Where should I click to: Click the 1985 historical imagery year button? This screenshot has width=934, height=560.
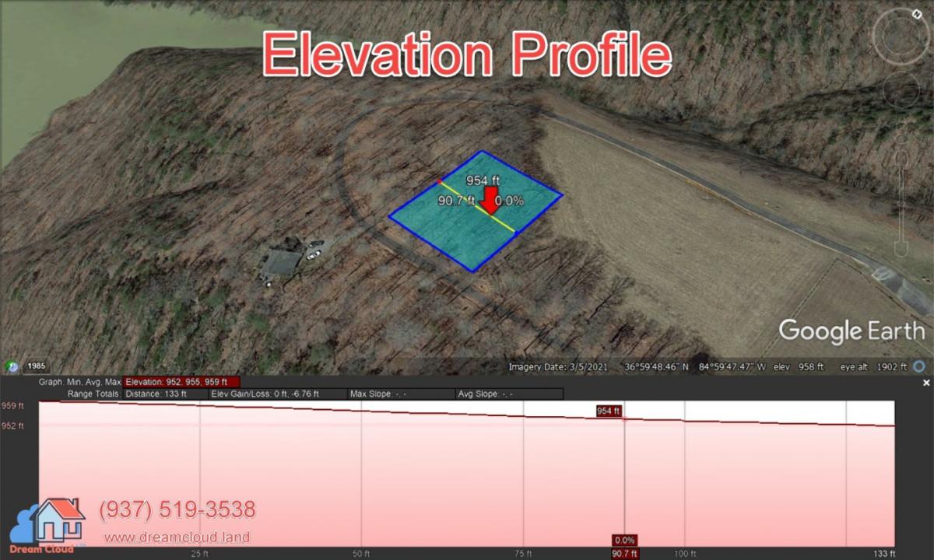(x=36, y=366)
